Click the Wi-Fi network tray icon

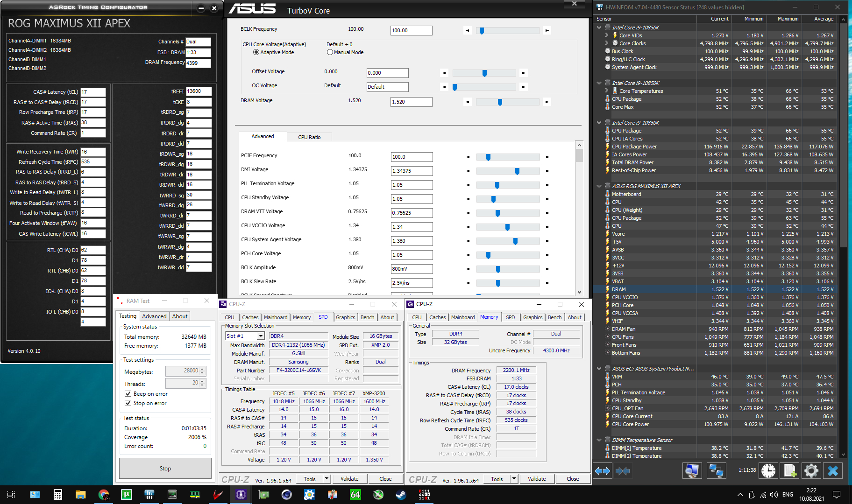point(763,495)
